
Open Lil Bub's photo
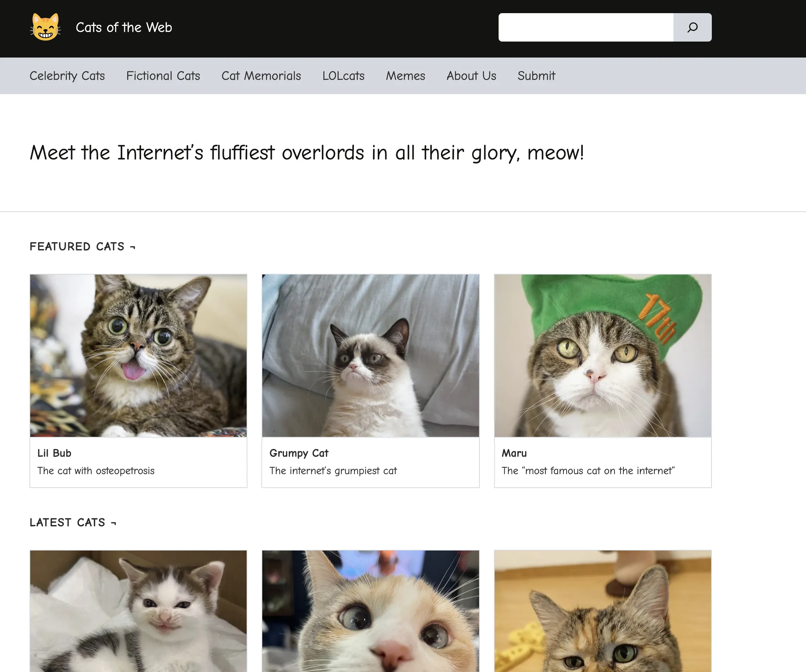139,356
